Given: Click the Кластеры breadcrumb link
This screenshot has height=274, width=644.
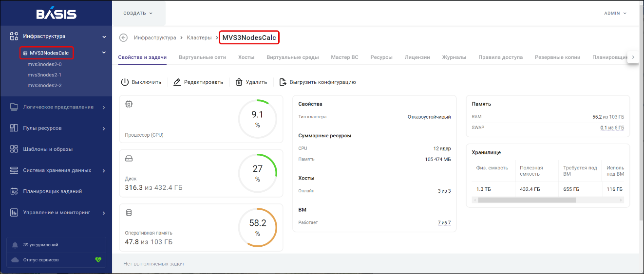Looking at the screenshot, I should [199, 37].
